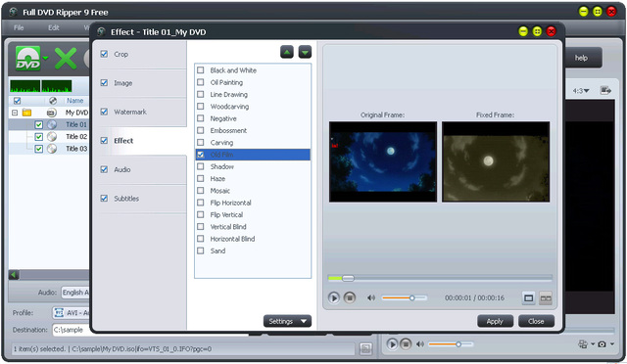Screen dimensions: 627x364
Task: Toggle the check-all header checkbox
Action: (18, 101)
